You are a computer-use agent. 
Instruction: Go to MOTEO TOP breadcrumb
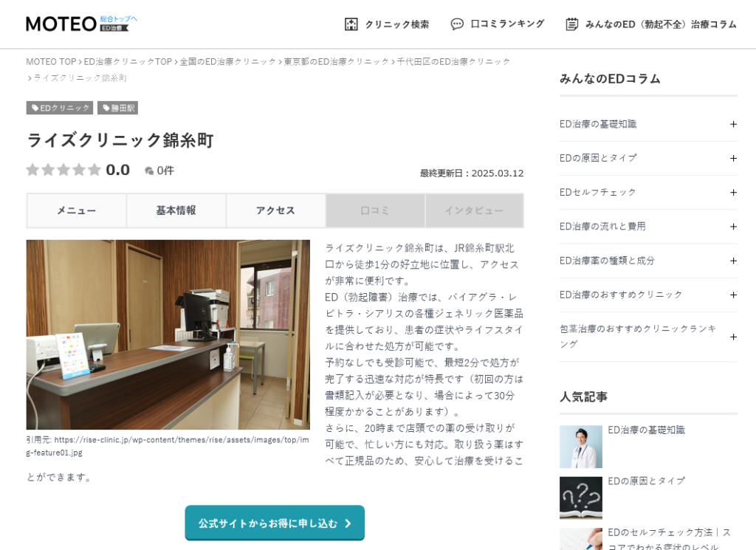coord(51,62)
